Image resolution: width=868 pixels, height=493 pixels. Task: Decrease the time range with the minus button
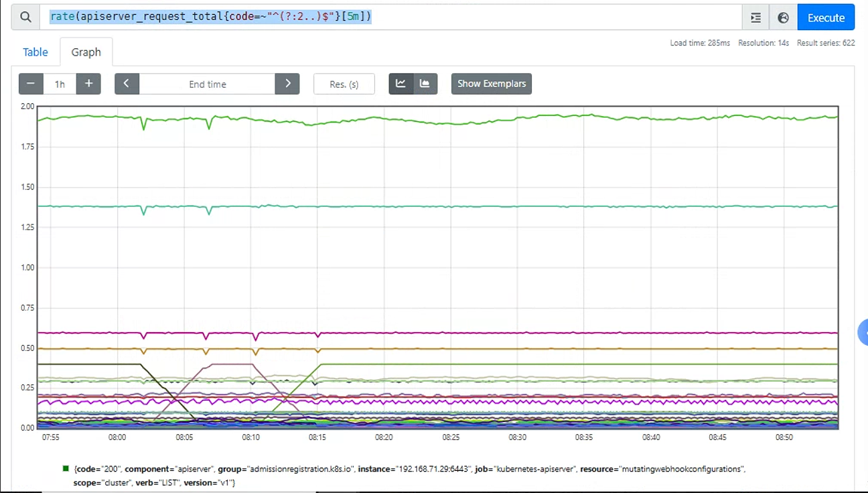[31, 84]
